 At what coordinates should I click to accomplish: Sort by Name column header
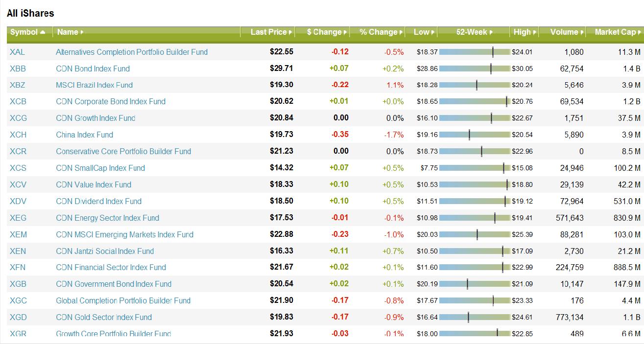pos(70,32)
